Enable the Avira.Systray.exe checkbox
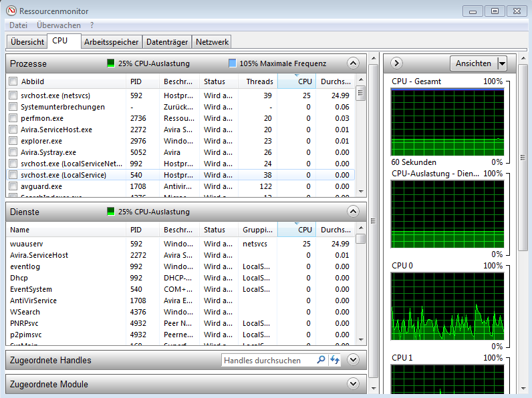This screenshot has height=398, width=532. (13, 152)
